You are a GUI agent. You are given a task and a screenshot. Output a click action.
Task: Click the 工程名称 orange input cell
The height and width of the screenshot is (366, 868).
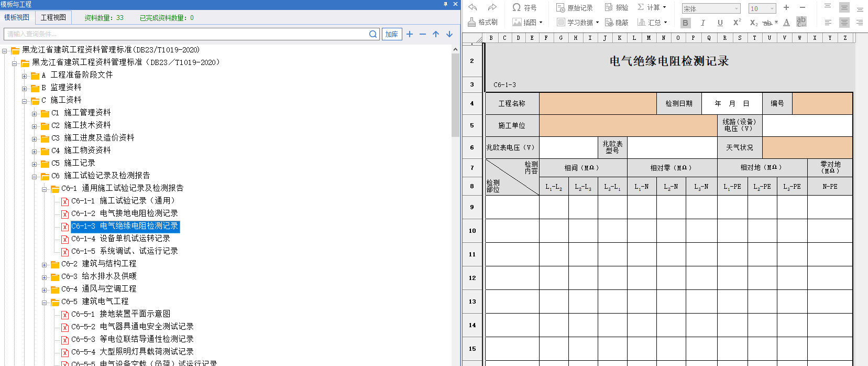[598, 104]
